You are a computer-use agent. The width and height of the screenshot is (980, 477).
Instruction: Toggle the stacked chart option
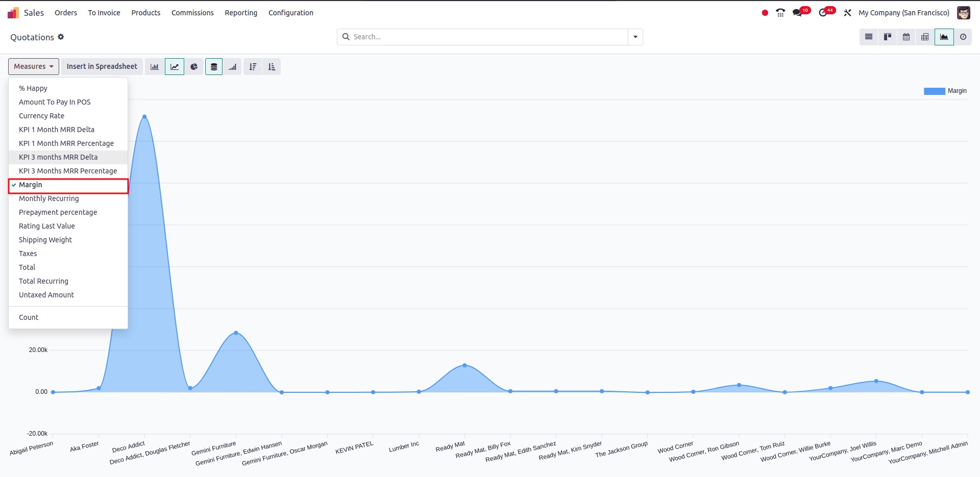pyautogui.click(x=214, y=67)
